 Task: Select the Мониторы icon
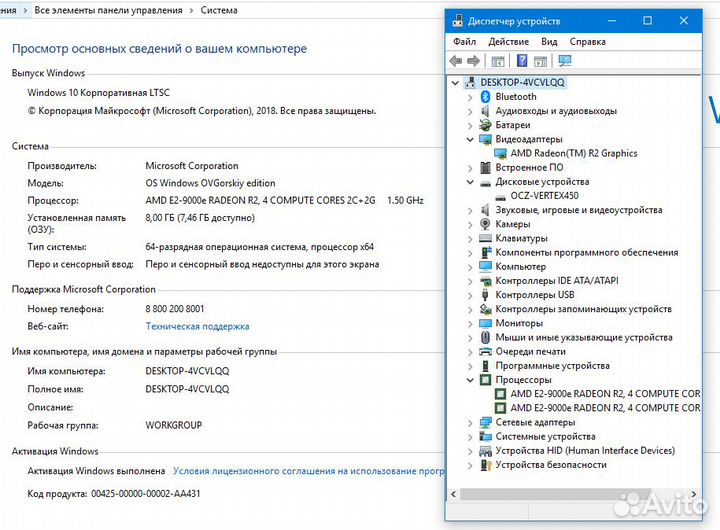coord(485,323)
